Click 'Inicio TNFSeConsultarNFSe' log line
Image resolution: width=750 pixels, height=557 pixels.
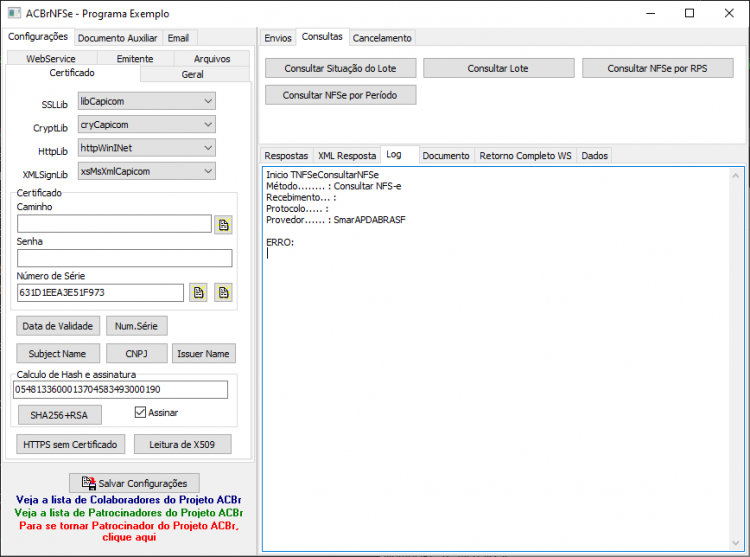322,175
